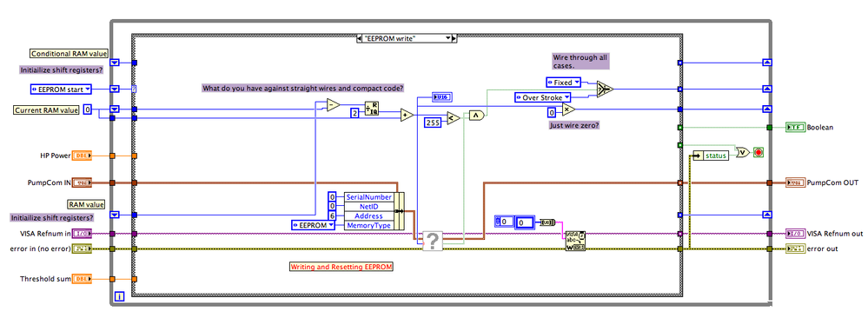This screenshot has height=318, width=868.
Task: Click the 255 numeric constant
Action: coord(433,123)
